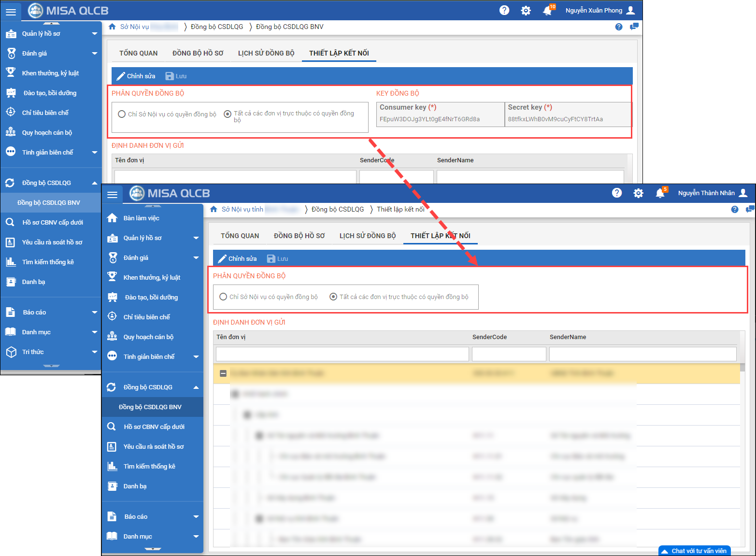Open settings gear beside Nguyễn Thành Nhân's bell

[x=638, y=193]
